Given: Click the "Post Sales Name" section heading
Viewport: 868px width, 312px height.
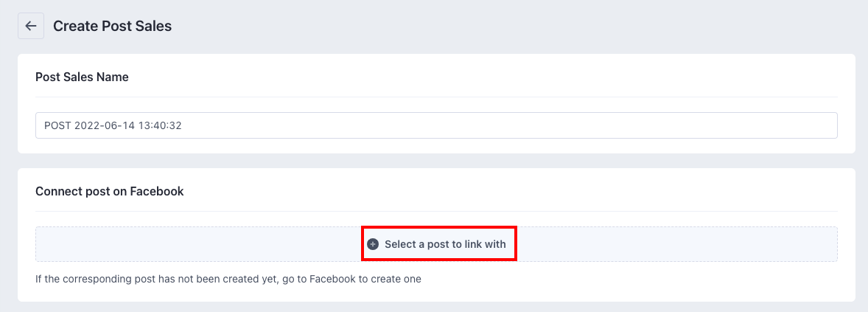Looking at the screenshot, I should click(x=82, y=77).
